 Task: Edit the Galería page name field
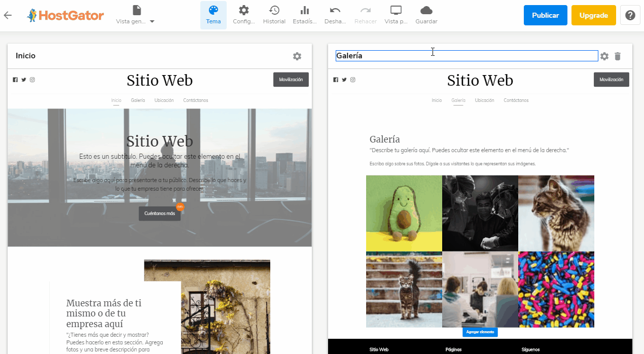coord(467,56)
